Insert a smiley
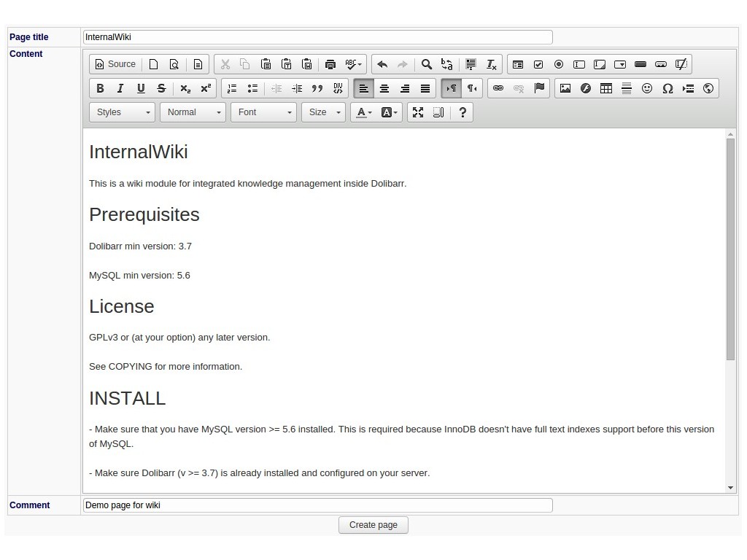Image resolution: width=747 pixels, height=560 pixels. pos(647,88)
